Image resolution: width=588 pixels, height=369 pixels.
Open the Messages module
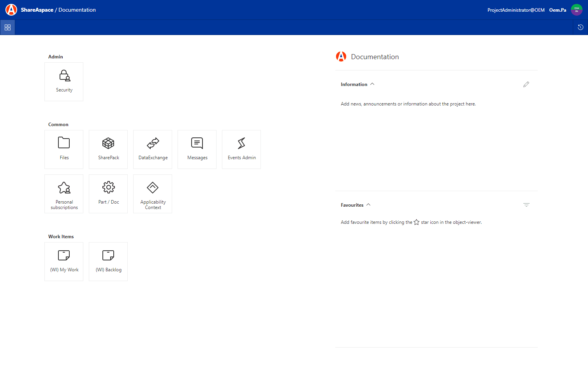point(197,149)
